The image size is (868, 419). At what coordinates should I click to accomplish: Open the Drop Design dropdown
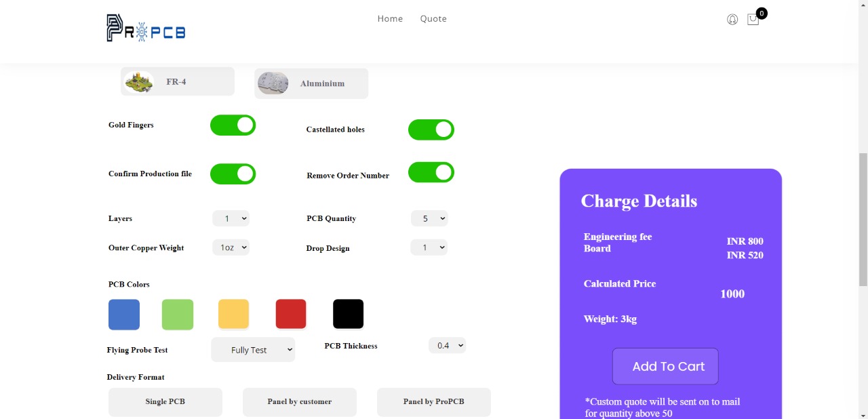coord(429,247)
